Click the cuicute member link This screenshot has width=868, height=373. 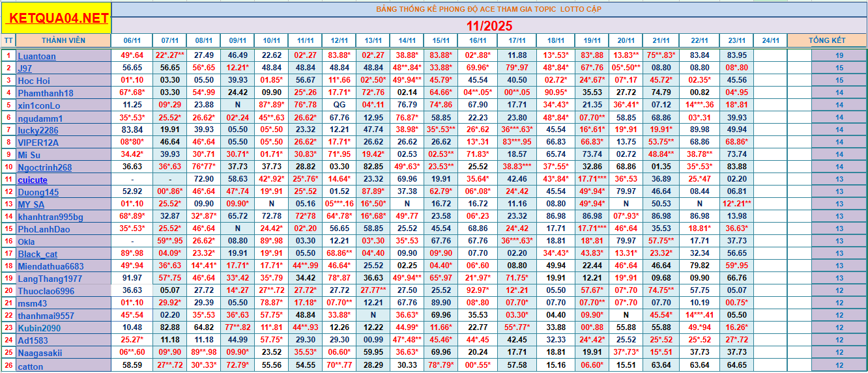(33, 180)
